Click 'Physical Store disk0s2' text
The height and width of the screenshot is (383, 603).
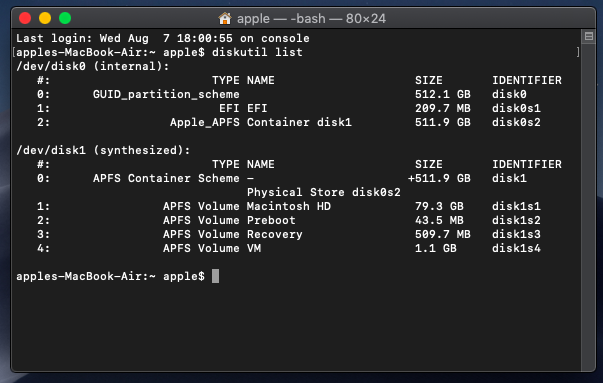[x=323, y=192]
